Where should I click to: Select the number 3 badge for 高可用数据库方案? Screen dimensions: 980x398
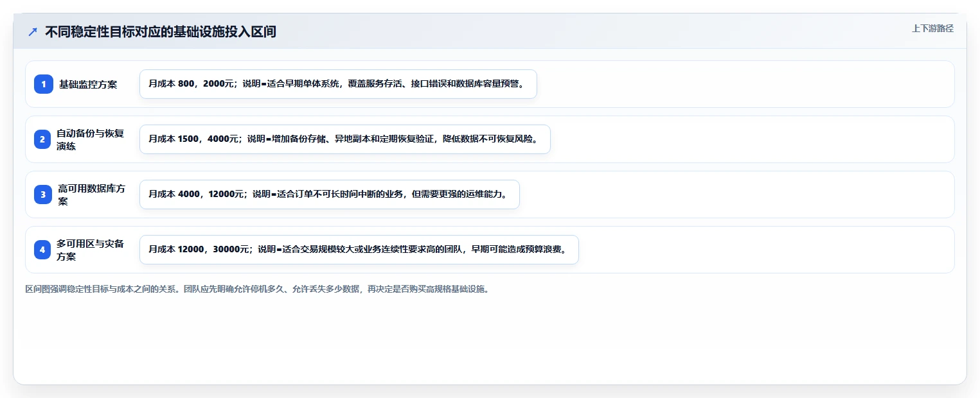point(43,195)
